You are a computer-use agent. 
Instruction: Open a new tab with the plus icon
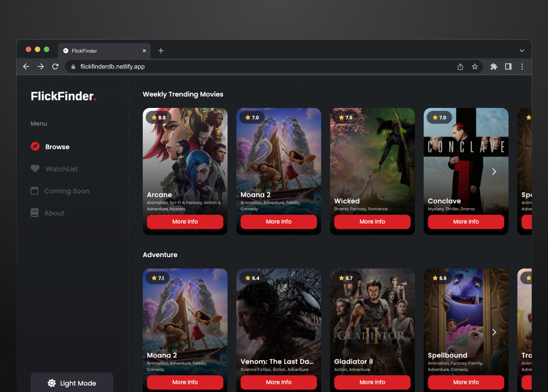[x=161, y=50]
